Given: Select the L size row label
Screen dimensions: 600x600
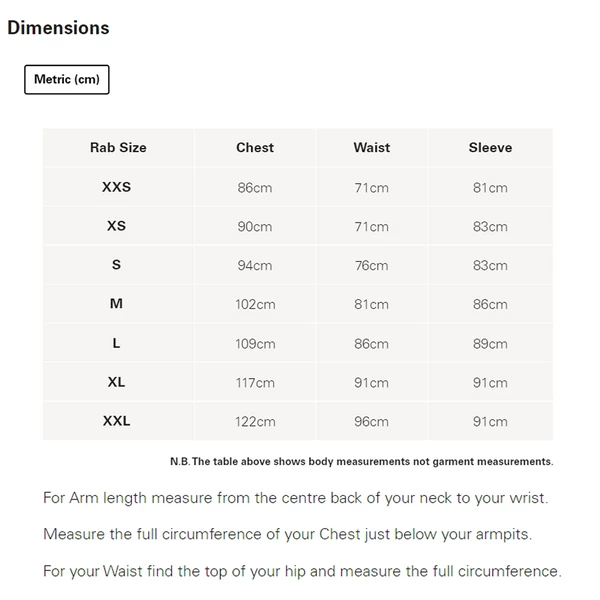Looking at the screenshot, I should coord(117,343).
